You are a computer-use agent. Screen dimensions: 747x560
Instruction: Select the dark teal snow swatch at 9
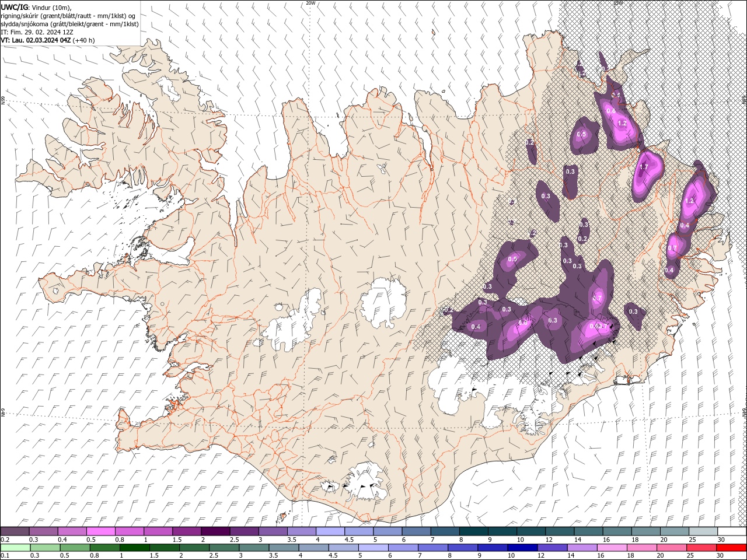(x=501, y=531)
